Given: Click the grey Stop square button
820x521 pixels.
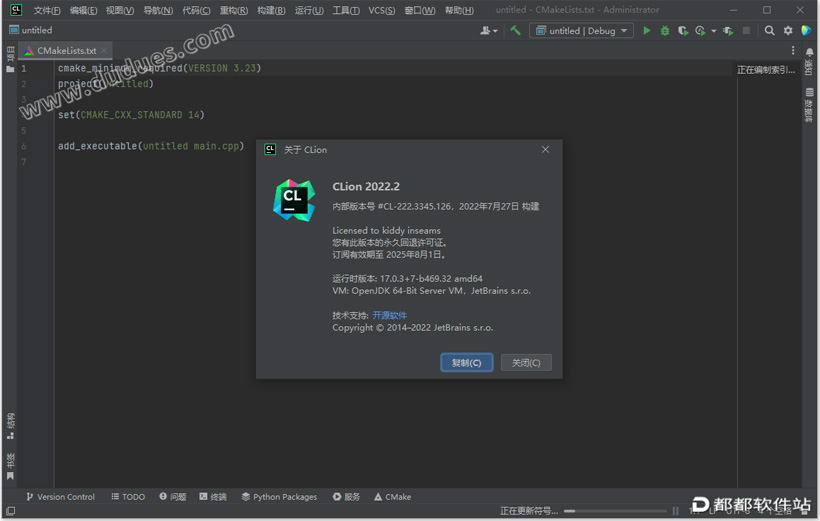Looking at the screenshot, I should (x=746, y=30).
